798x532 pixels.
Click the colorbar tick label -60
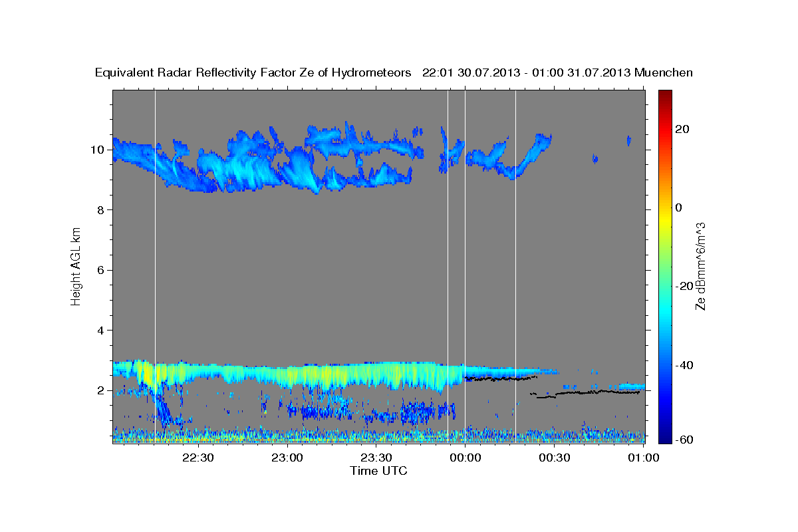(x=684, y=440)
